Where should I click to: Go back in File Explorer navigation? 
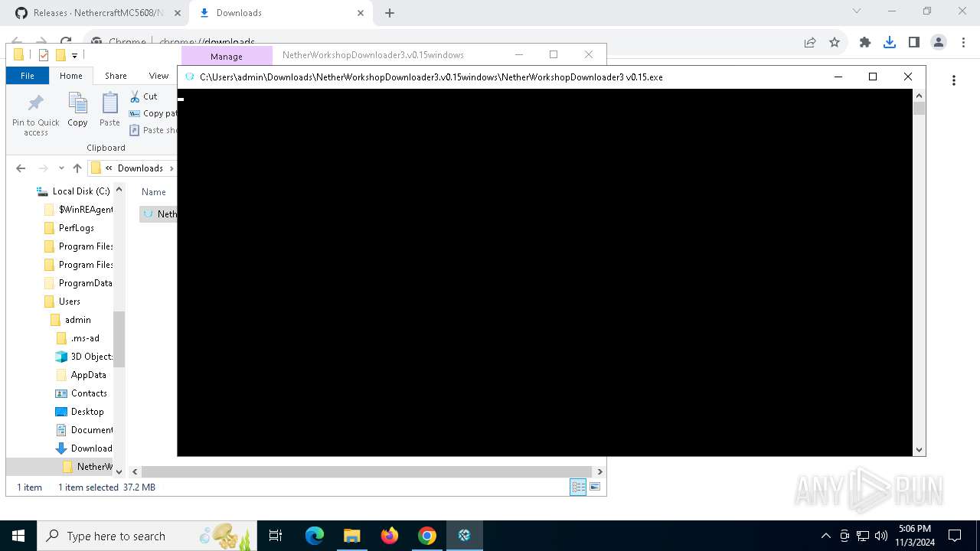point(21,168)
